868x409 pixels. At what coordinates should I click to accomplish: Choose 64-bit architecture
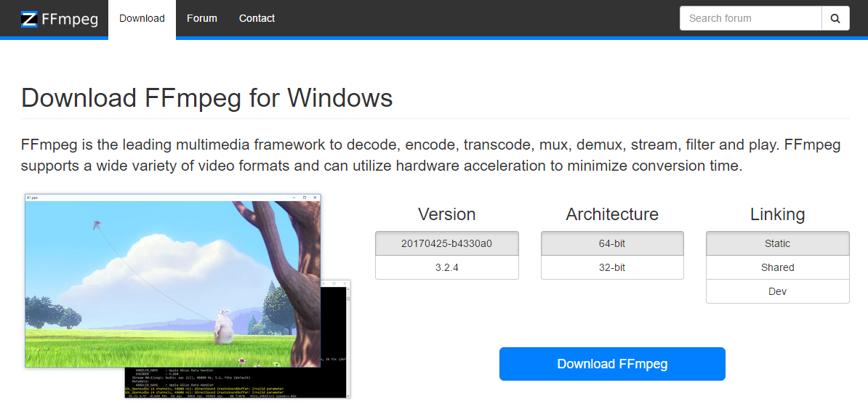pos(612,243)
